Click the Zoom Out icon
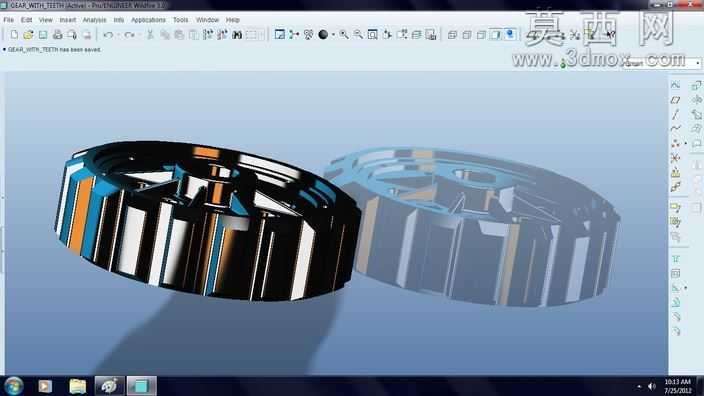The height and width of the screenshot is (396, 704). [358, 35]
